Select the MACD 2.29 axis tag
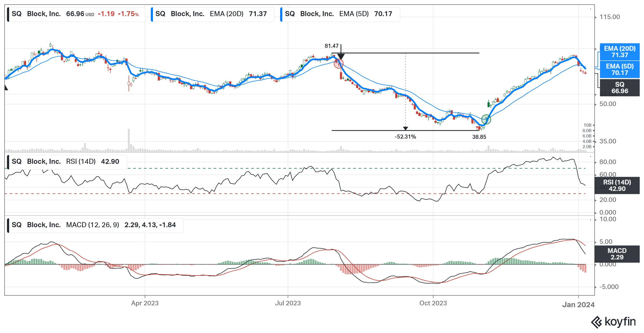 617,254
